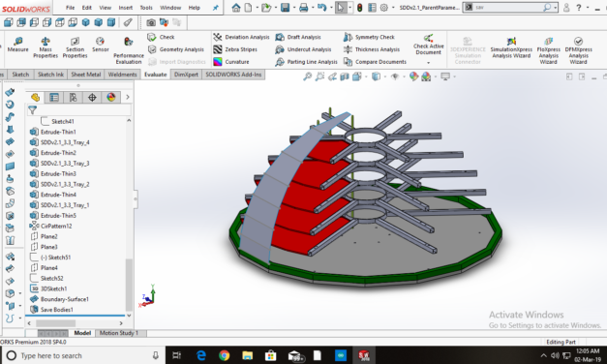Open the File menu

70,8
